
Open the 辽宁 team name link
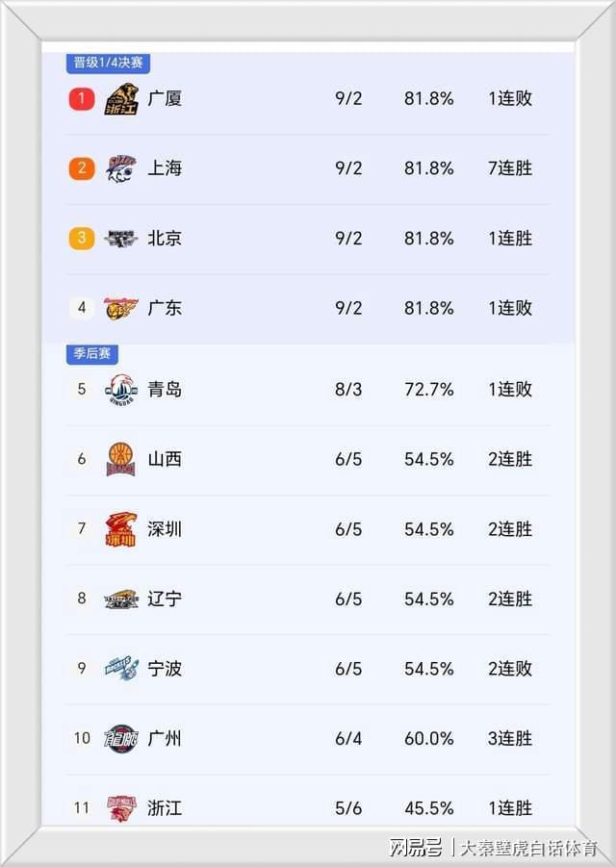pyautogui.click(x=165, y=599)
